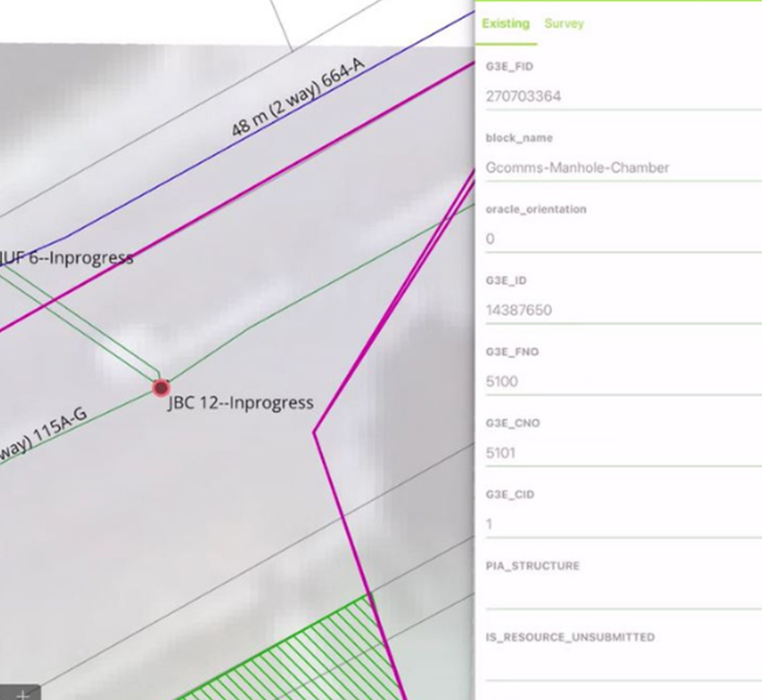
Task: Select the 48 m (2 way) 664-A duct label
Action: 297,97
